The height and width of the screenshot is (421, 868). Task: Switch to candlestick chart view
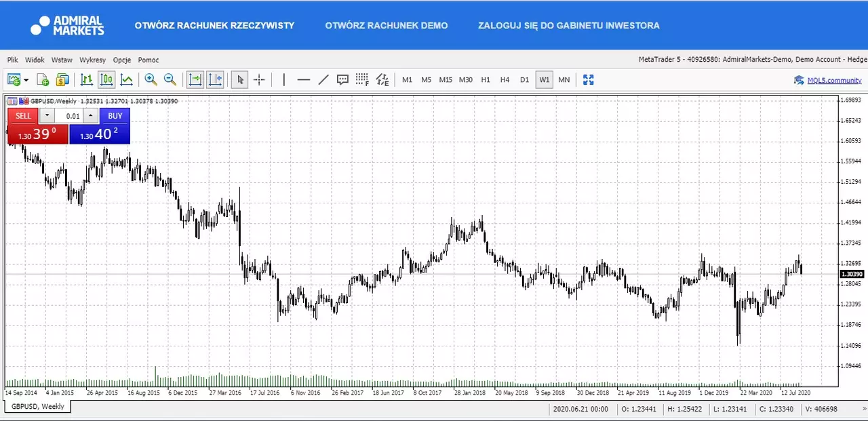tap(106, 79)
